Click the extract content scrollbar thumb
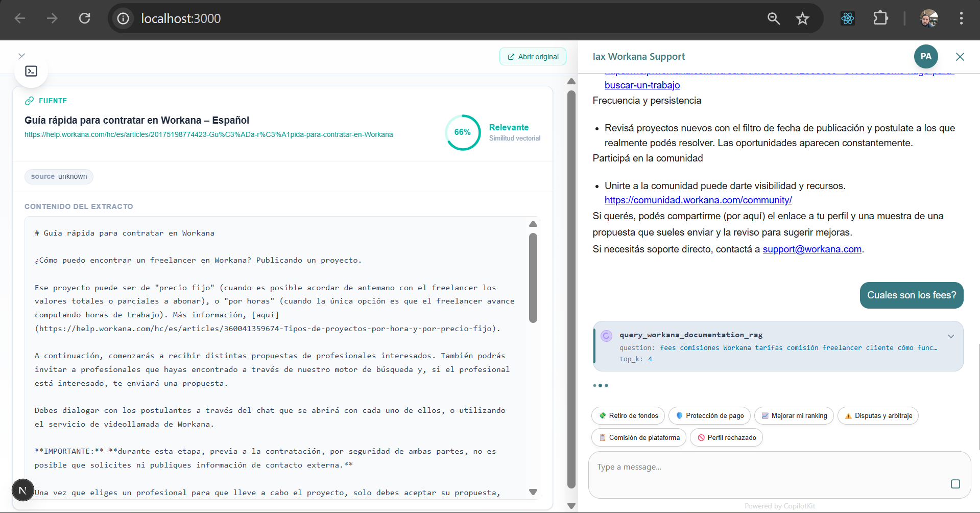980x513 pixels. pyautogui.click(x=533, y=278)
